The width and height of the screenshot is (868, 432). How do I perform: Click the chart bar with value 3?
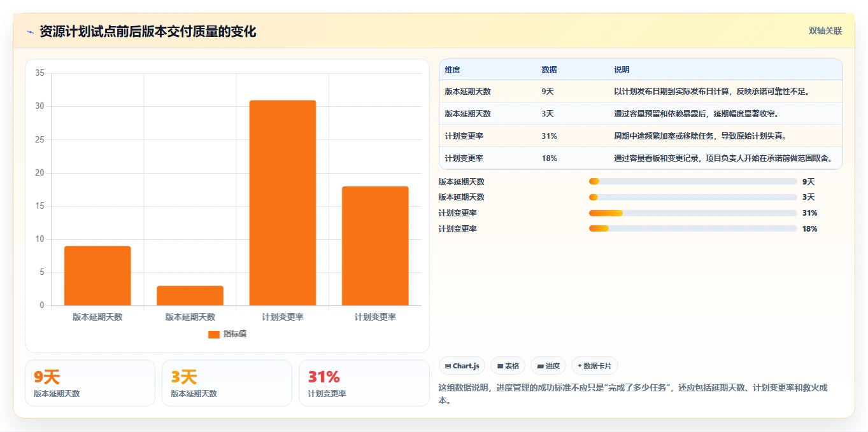tap(190, 296)
